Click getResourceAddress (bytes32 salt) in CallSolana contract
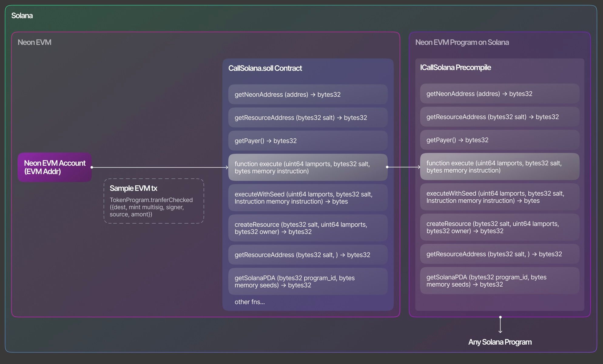 [x=308, y=118]
